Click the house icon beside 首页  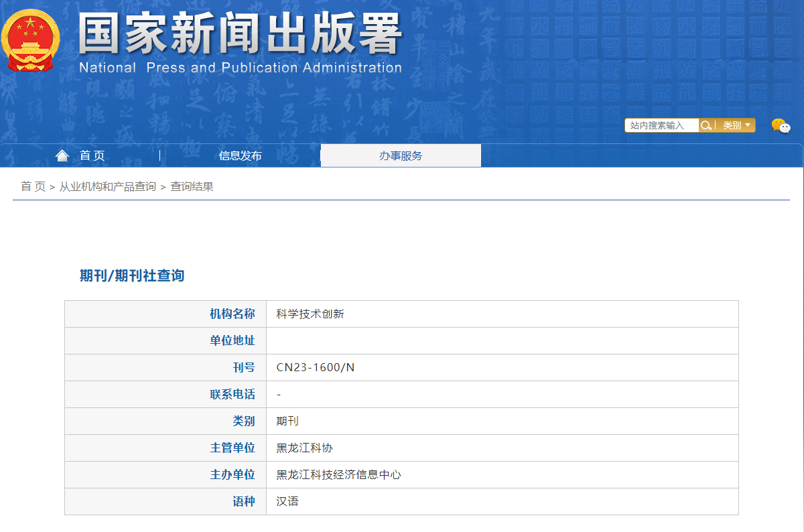[x=62, y=155]
